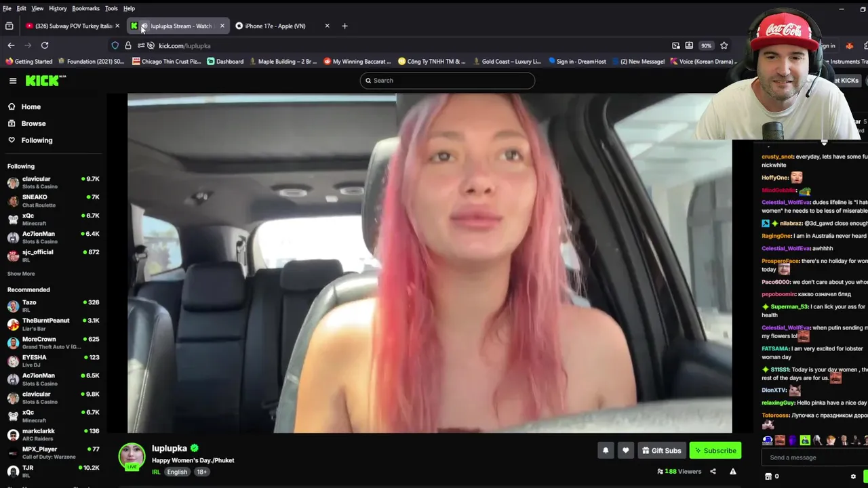Follow channel with heart button

(626, 450)
